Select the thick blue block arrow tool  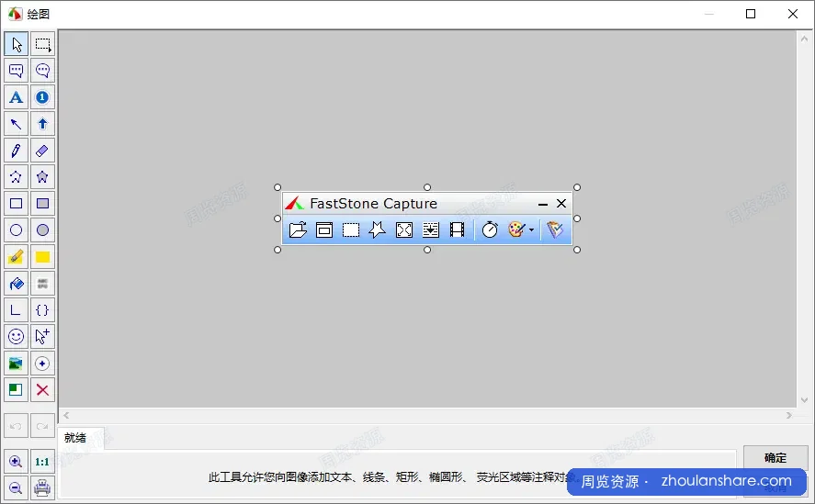42,124
